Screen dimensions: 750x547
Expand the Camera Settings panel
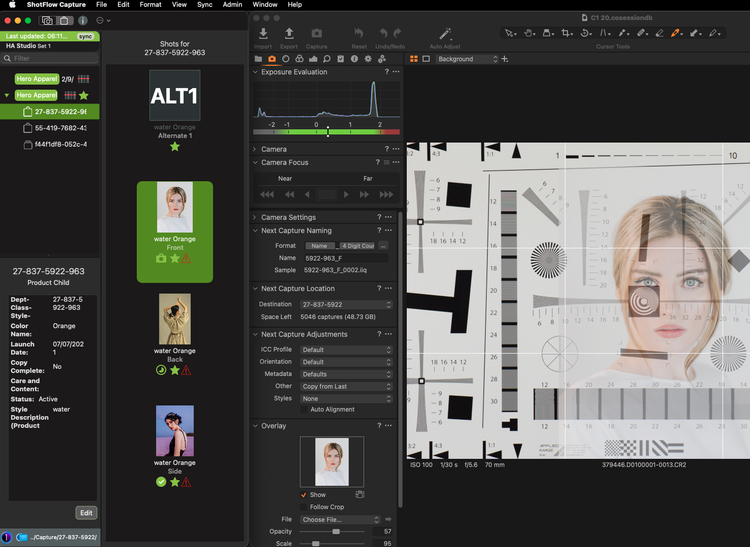click(255, 217)
